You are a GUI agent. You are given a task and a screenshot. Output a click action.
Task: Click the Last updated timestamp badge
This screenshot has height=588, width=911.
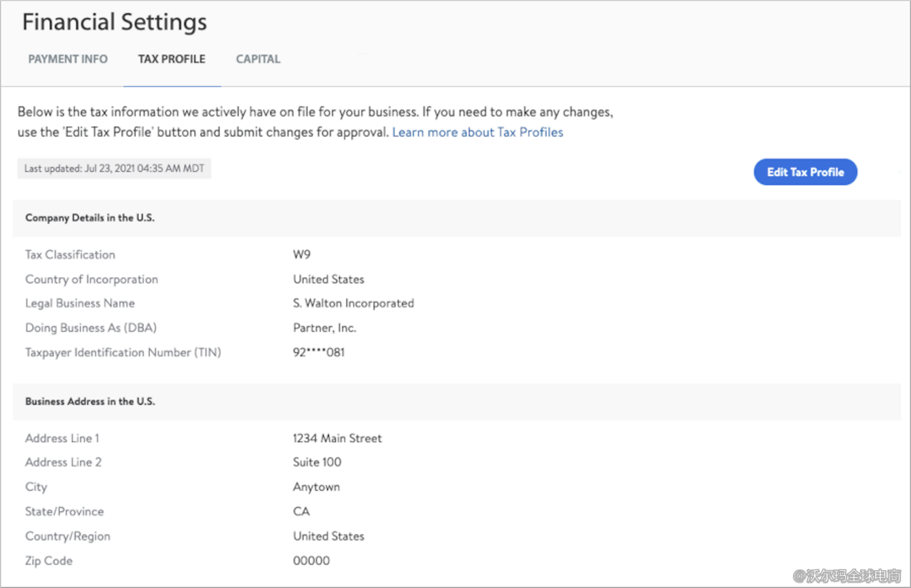(114, 169)
